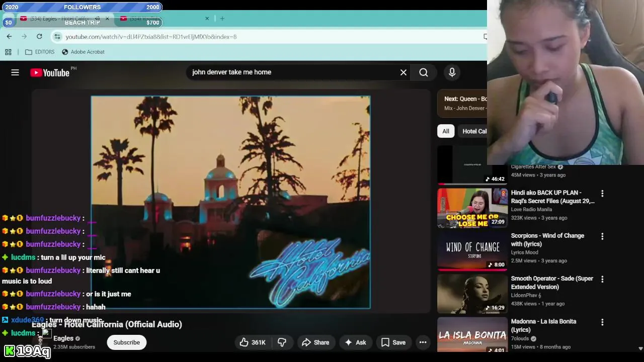
Task: Open Smooth Operator - Sade video title
Action: 552,283
